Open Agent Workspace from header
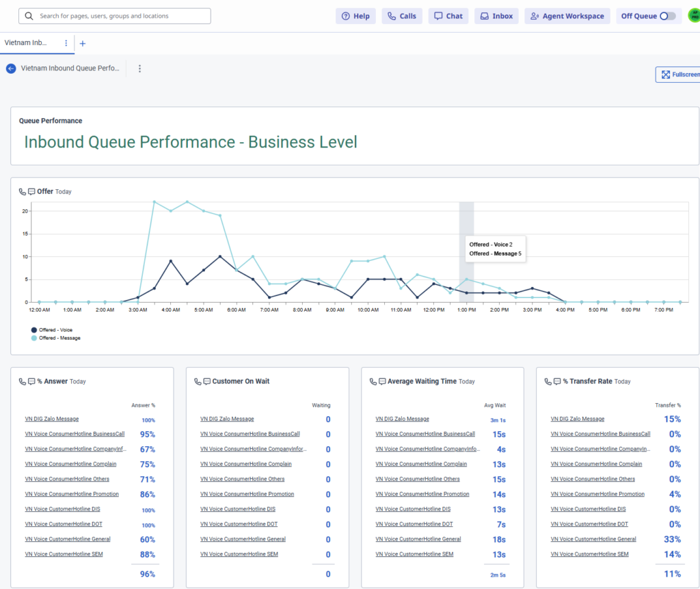This screenshot has width=700, height=589. coord(567,16)
